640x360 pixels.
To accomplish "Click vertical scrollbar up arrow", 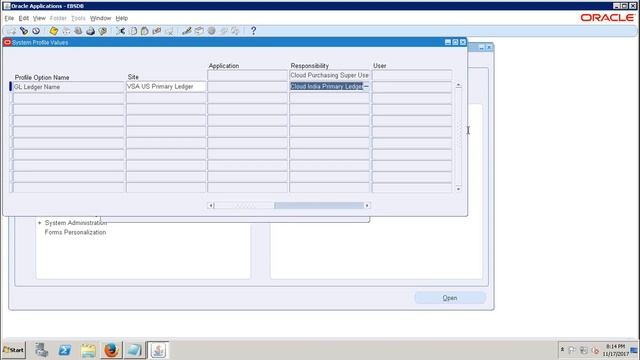I will pyautogui.click(x=458, y=85).
